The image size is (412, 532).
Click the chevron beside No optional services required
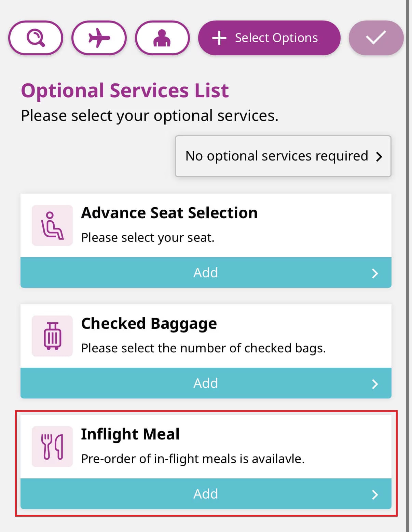[x=379, y=157]
